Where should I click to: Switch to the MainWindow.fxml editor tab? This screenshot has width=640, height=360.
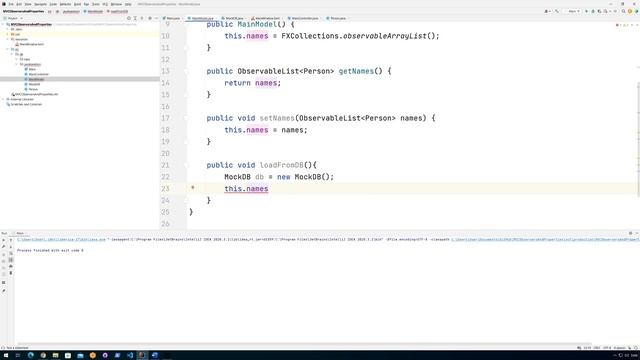point(266,18)
